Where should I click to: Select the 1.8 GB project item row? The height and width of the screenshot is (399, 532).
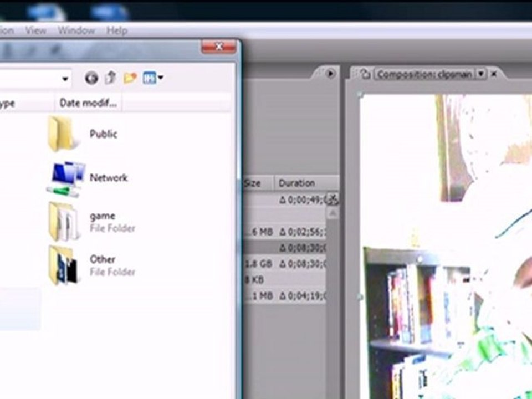[x=284, y=264]
